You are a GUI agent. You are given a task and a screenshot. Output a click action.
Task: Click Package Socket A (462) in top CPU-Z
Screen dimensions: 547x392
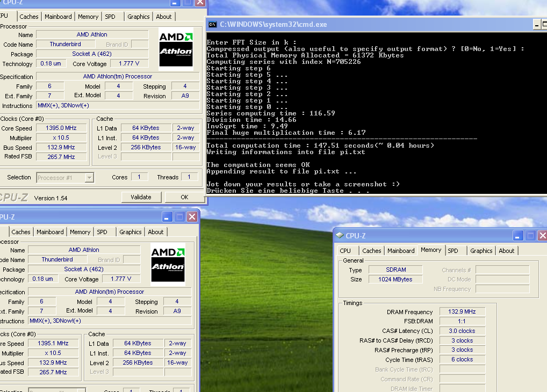coord(92,54)
